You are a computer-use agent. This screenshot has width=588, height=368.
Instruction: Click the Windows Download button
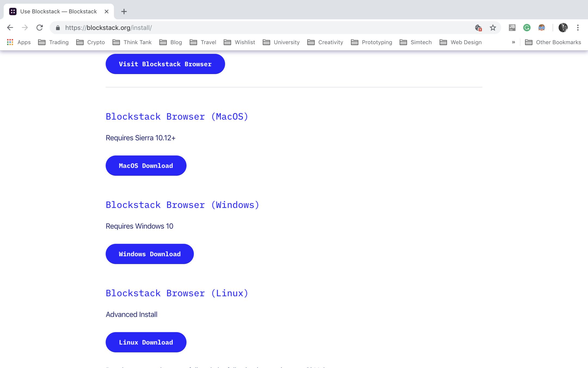(149, 254)
